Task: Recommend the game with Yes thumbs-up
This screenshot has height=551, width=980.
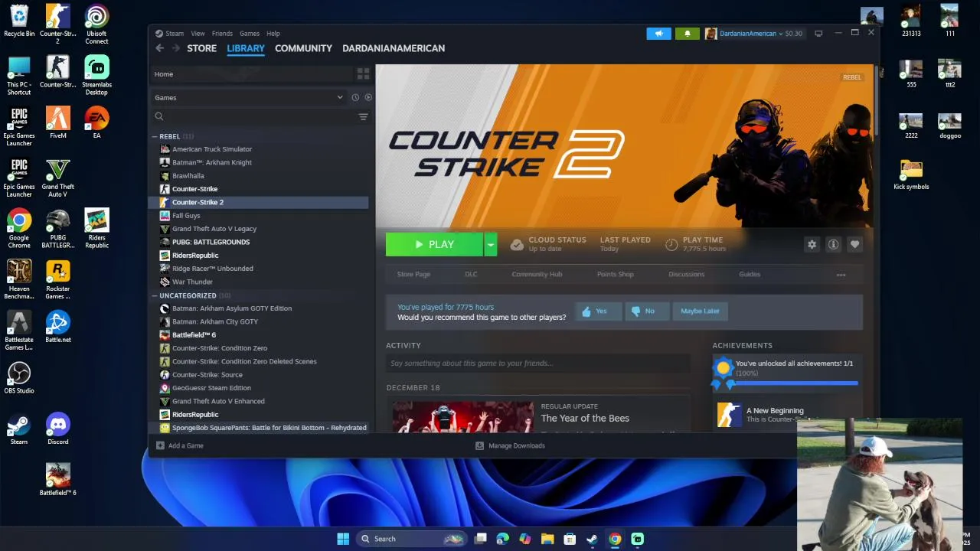Action: pyautogui.click(x=598, y=311)
